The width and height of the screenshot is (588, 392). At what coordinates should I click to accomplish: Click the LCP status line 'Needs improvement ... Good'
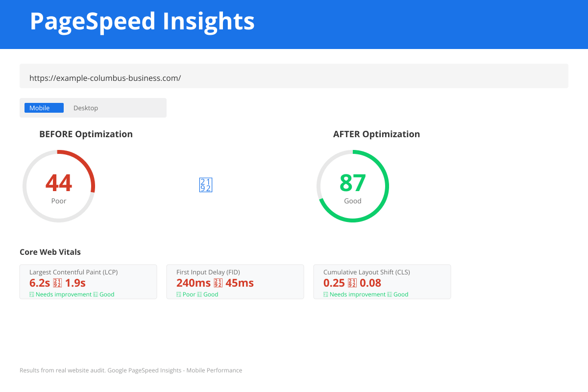72,294
